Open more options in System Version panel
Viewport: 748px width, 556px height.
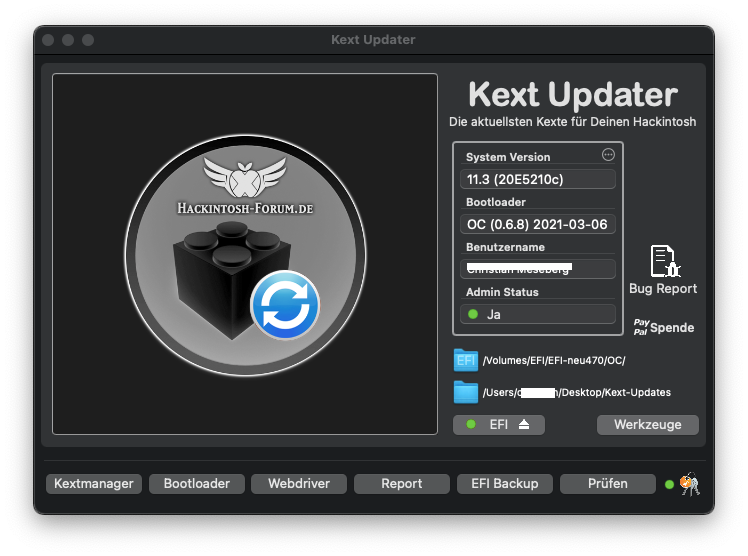pos(608,154)
